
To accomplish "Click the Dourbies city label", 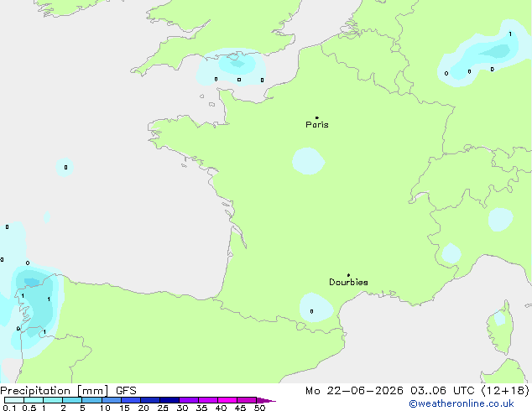I will coord(348,282).
